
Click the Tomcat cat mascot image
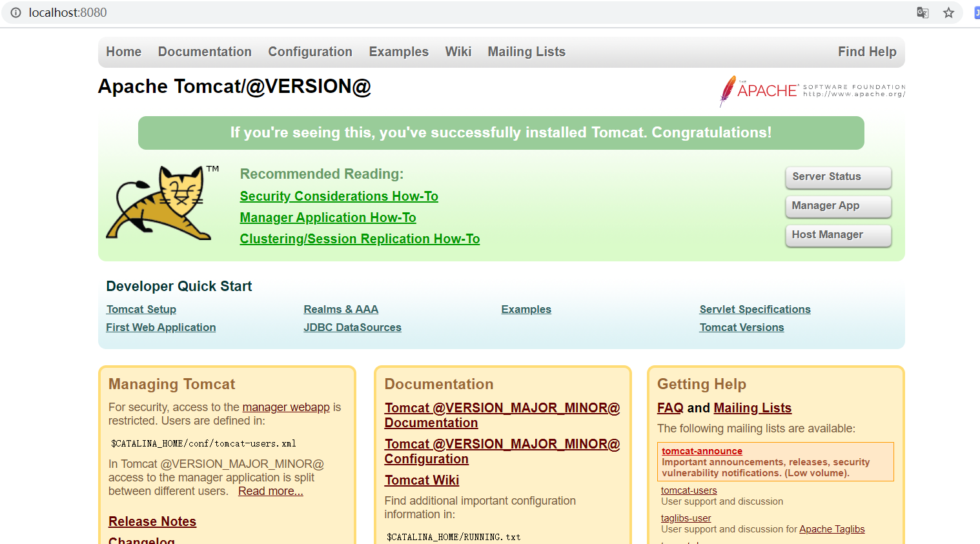click(162, 203)
